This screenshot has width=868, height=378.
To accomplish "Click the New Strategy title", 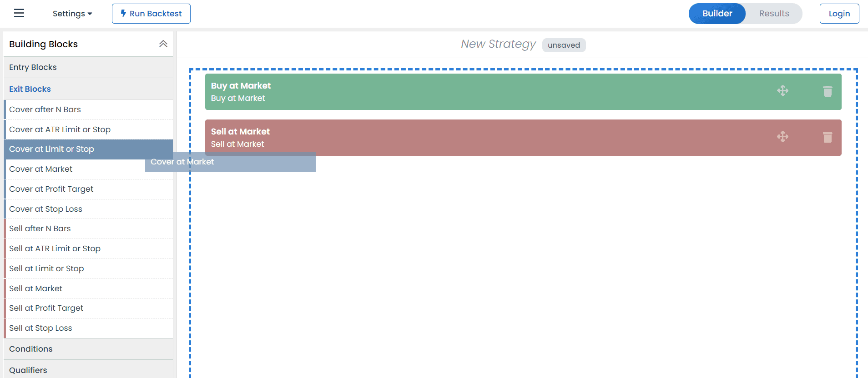I will click(498, 44).
